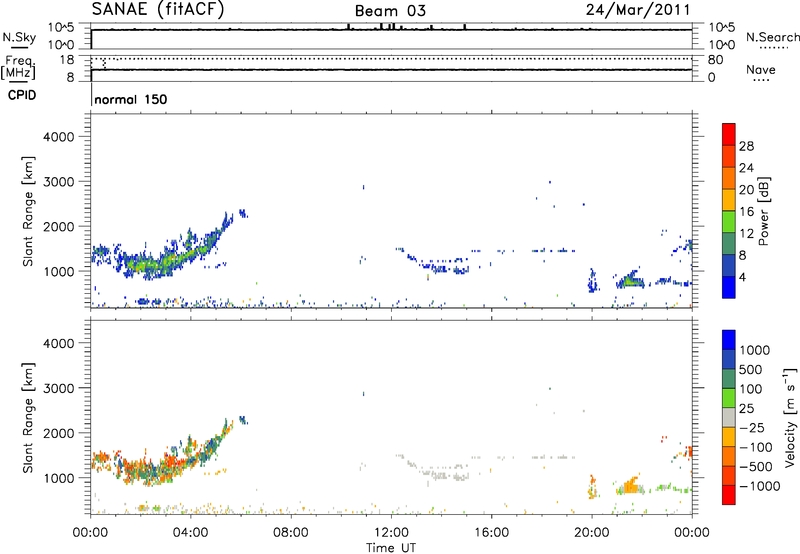Click the 'Slant Range [km]' label on the velocity panel
The image size is (800, 554).
[x=28, y=418]
